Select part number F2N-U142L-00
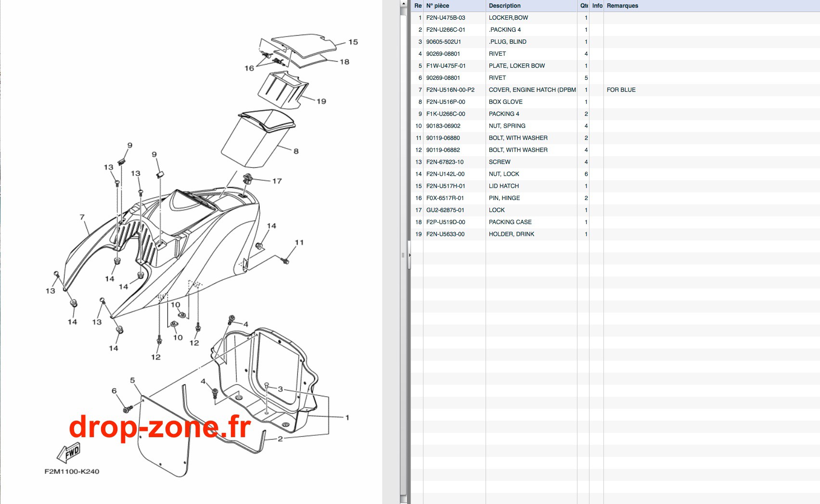 [445, 174]
